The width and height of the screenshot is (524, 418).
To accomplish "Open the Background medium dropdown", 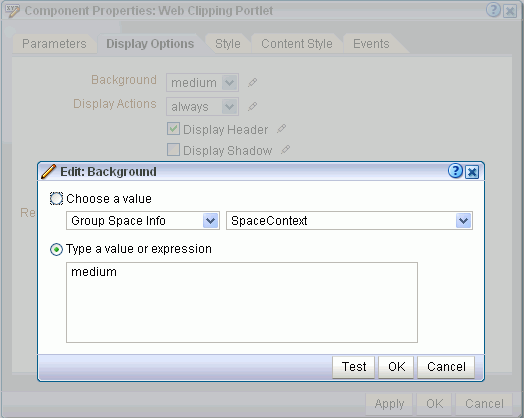I will [x=203, y=83].
